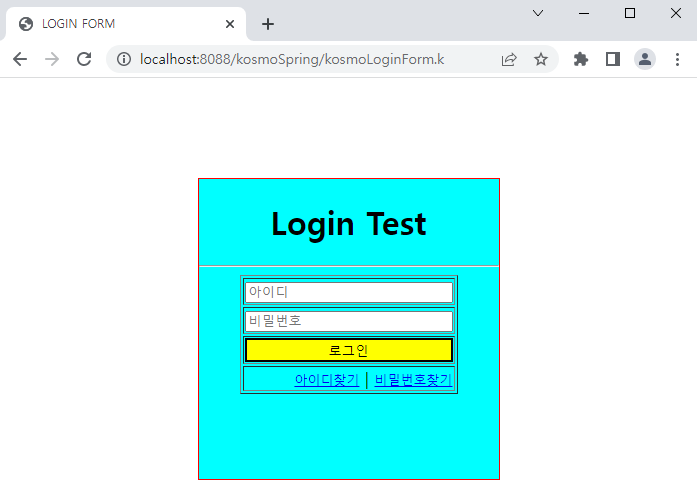Image resolution: width=697 pixels, height=500 pixels.
Task: Click the forward navigation arrow
Action: 52,59
